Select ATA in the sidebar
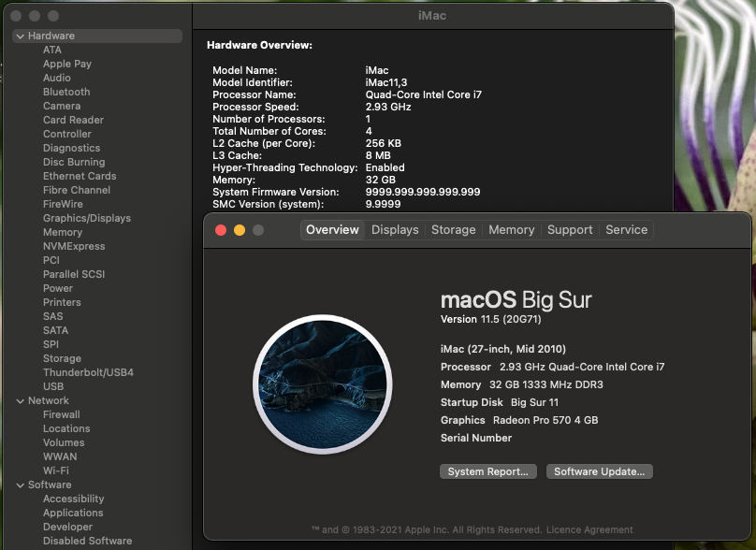The height and width of the screenshot is (550, 756). (52, 51)
